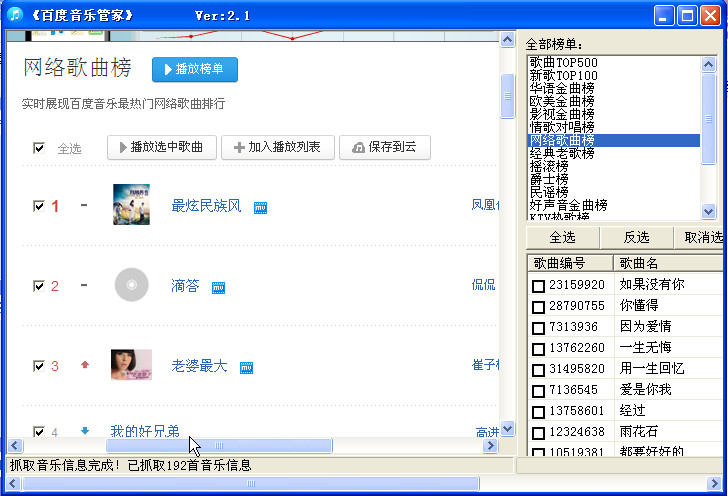Uncheck song 3 老婆最大 checkbox
The width and height of the screenshot is (728, 496).
39,366
